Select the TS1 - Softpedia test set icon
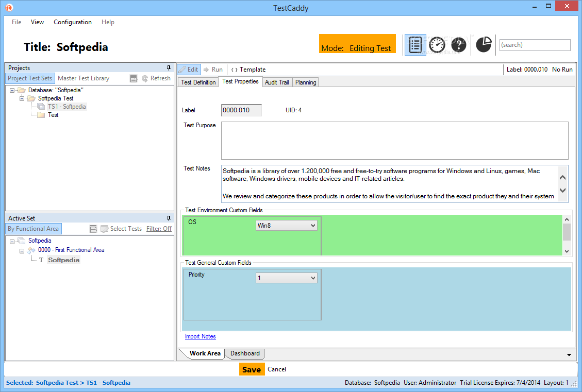This screenshot has height=392, width=582. pyautogui.click(x=41, y=107)
